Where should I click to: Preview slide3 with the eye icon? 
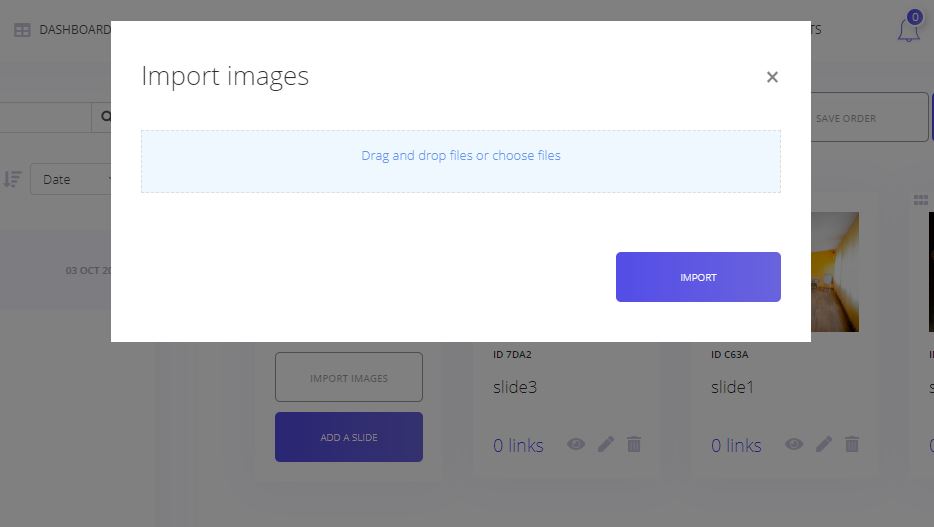coord(576,444)
